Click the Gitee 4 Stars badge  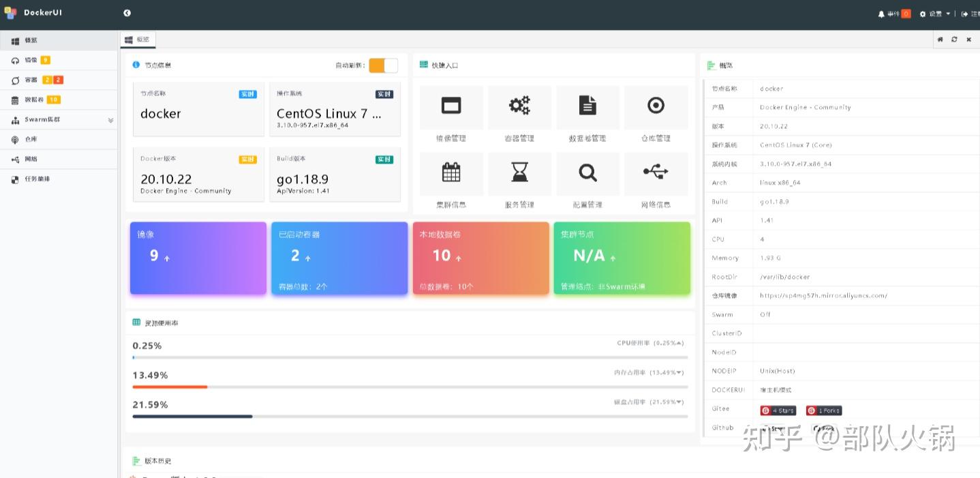click(x=778, y=410)
